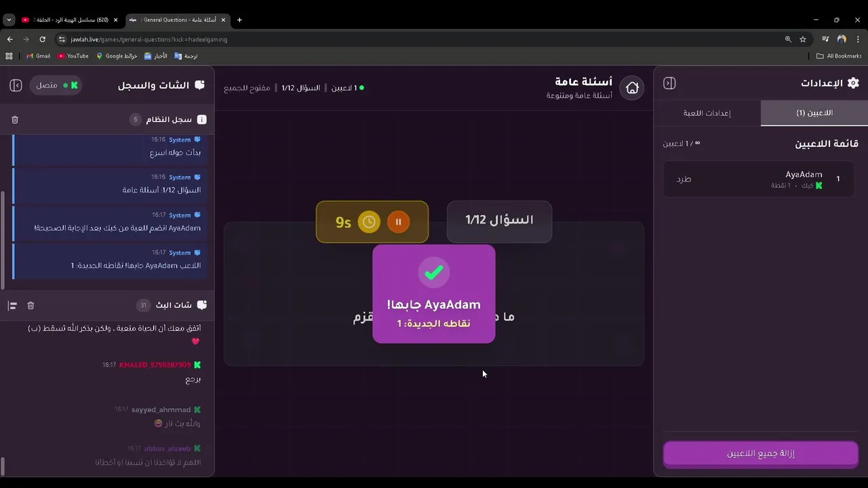Click the Kick connected status badge

[56, 85]
